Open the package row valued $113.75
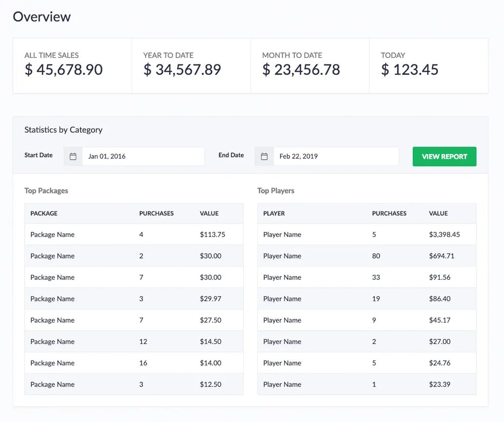504x422 pixels. [x=134, y=234]
